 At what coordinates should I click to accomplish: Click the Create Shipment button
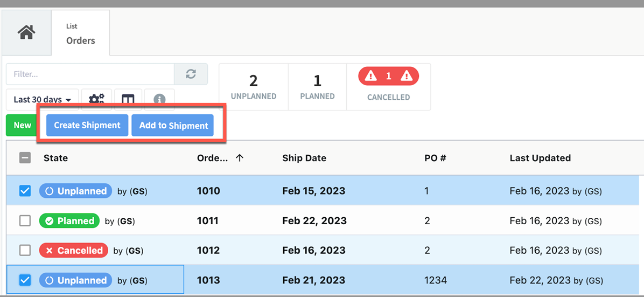coord(87,126)
